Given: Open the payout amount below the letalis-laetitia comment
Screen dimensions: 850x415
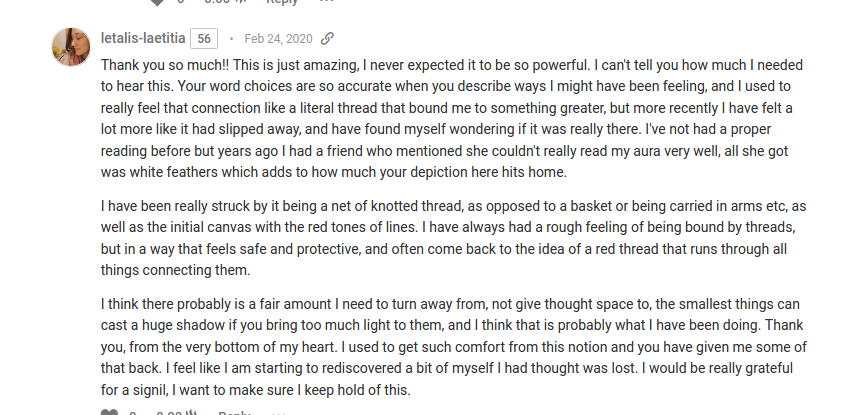Looking at the screenshot, I should [176, 413].
